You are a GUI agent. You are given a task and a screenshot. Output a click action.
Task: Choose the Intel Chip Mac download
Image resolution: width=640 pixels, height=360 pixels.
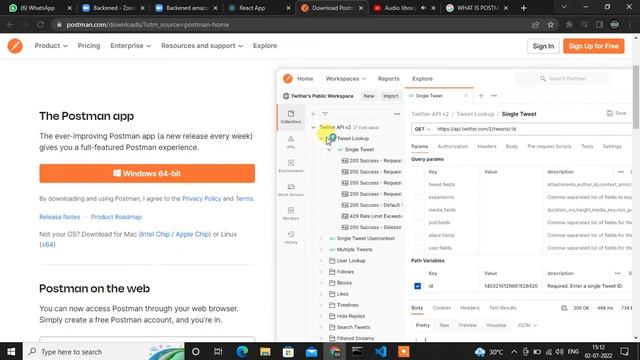(x=155, y=234)
